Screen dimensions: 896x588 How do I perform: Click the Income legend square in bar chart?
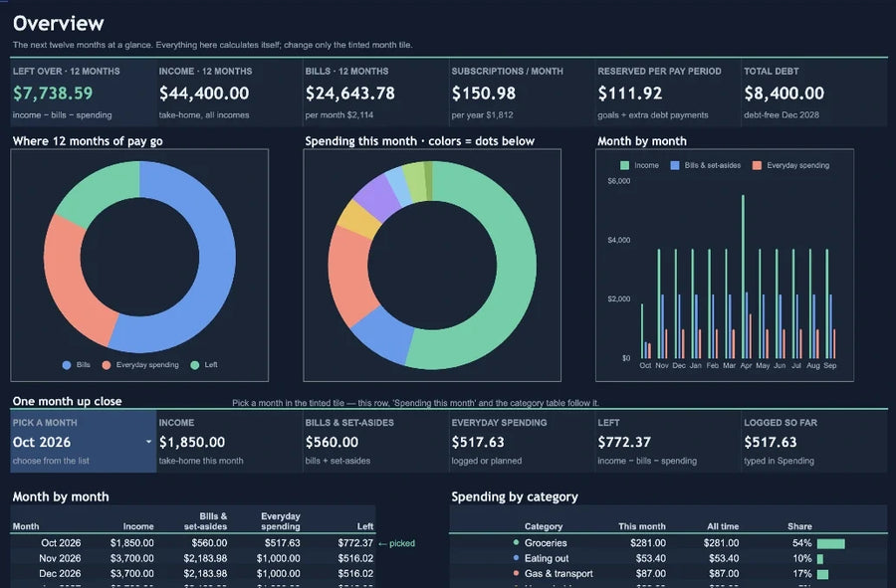click(624, 165)
